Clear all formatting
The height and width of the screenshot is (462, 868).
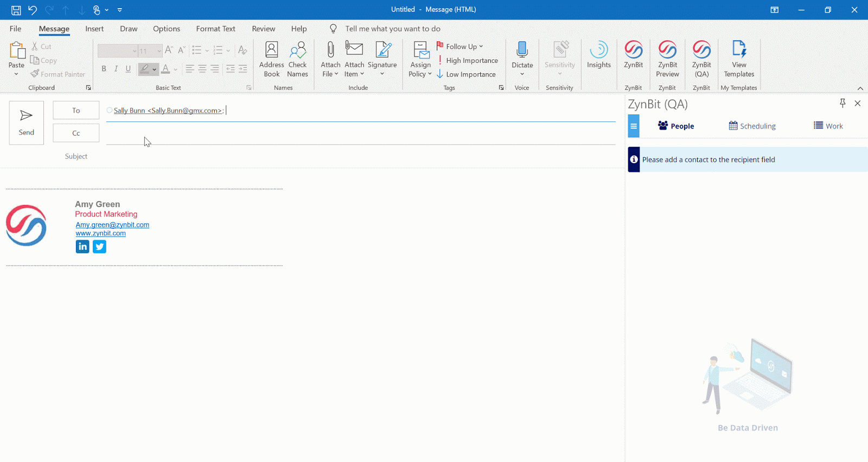242,50
